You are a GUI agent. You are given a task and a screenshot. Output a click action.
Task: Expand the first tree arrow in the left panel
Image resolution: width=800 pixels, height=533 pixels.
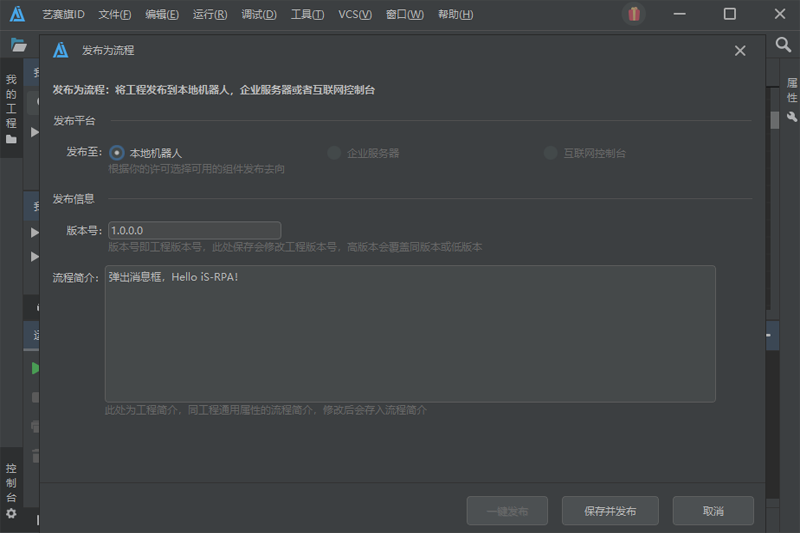35,133
